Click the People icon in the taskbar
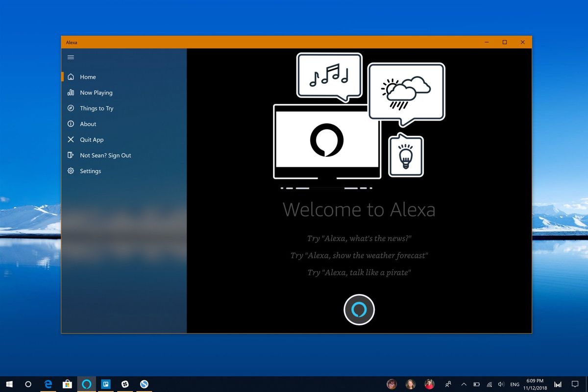This screenshot has height=392, width=588. click(448, 384)
